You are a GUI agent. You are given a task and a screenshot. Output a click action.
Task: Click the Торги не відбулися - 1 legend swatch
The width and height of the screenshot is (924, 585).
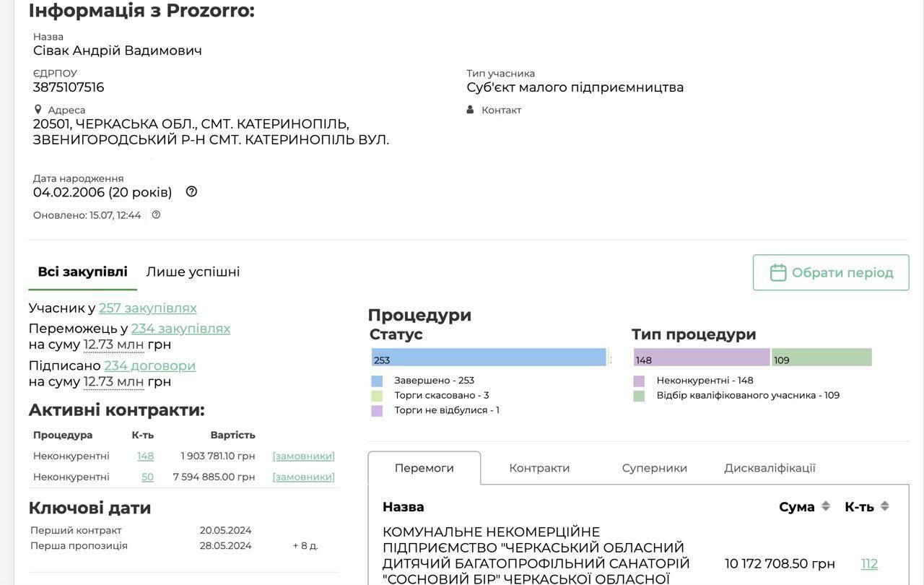coord(377,410)
